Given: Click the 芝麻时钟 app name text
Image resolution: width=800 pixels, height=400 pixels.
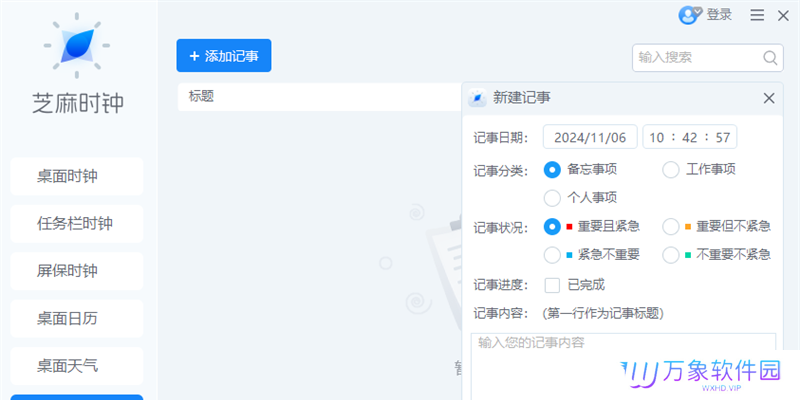Looking at the screenshot, I should tap(78, 103).
